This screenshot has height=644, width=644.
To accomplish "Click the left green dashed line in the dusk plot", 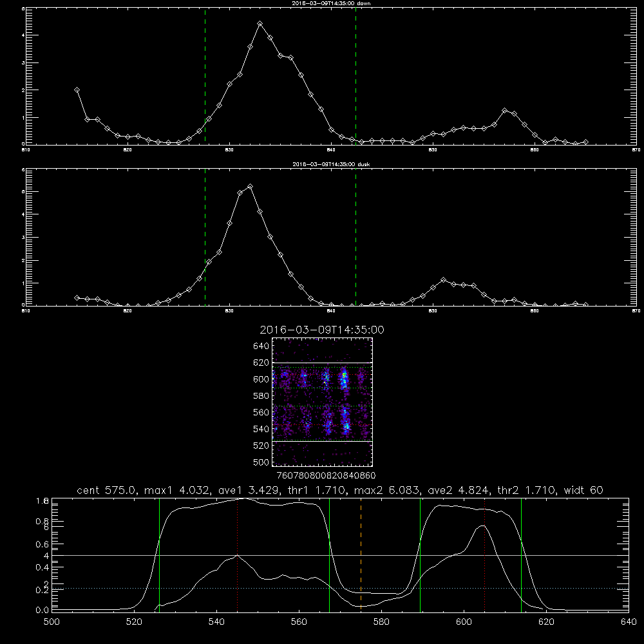I will coord(205,237).
